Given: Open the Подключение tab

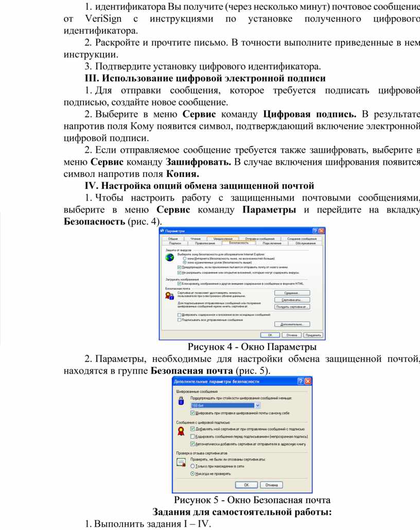Looking at the screenshot, I should [x=272, y=243].
